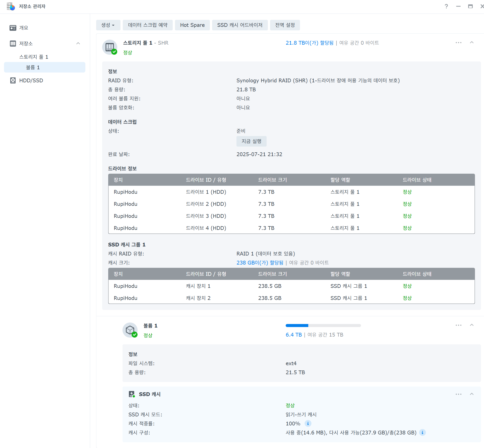This screenshot has height=448, width=484.
Task: Click the HDD/SSD sidebar icon
Action: 13,81
